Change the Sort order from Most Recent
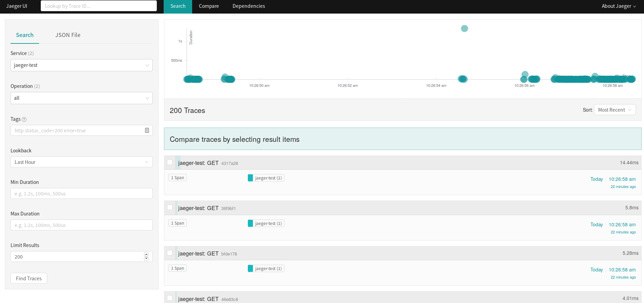This screenshot has width=644, height=303. 614,110
